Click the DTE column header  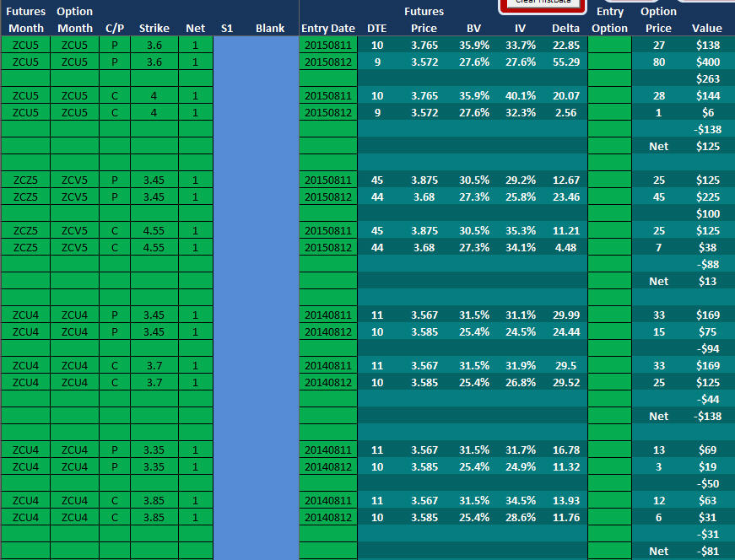(x=377, y=28)
